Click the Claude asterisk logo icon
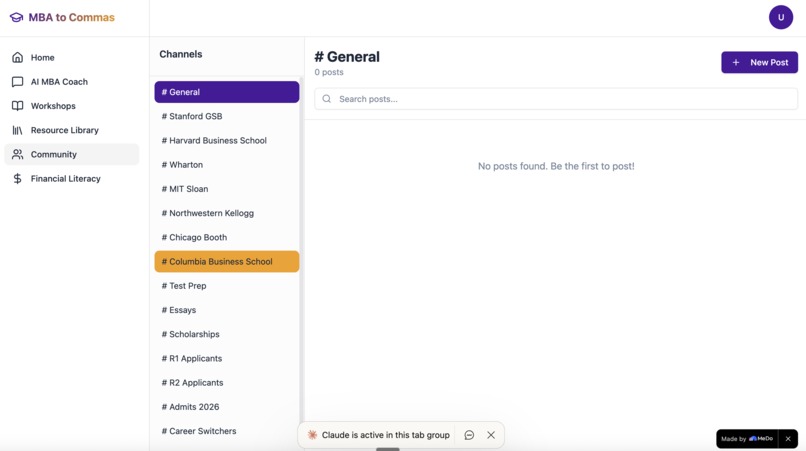The image size is (806, 451). click(312, 435)
